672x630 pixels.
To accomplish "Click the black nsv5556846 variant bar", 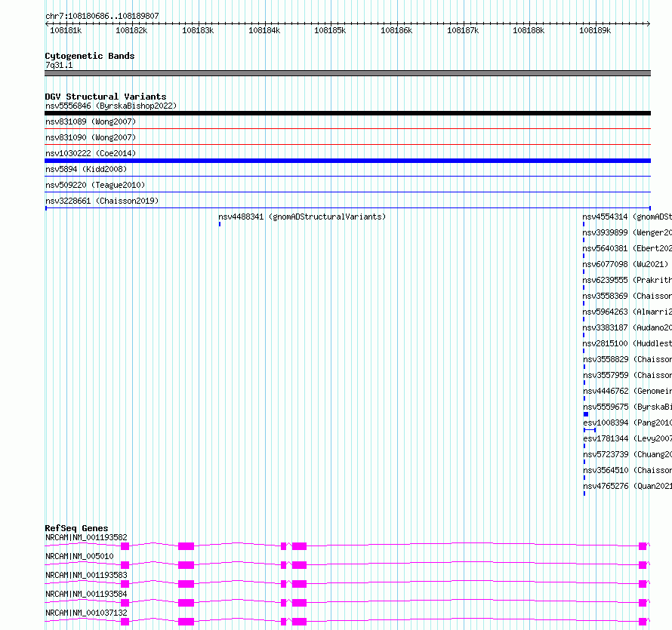I will [x=347, y=113].
